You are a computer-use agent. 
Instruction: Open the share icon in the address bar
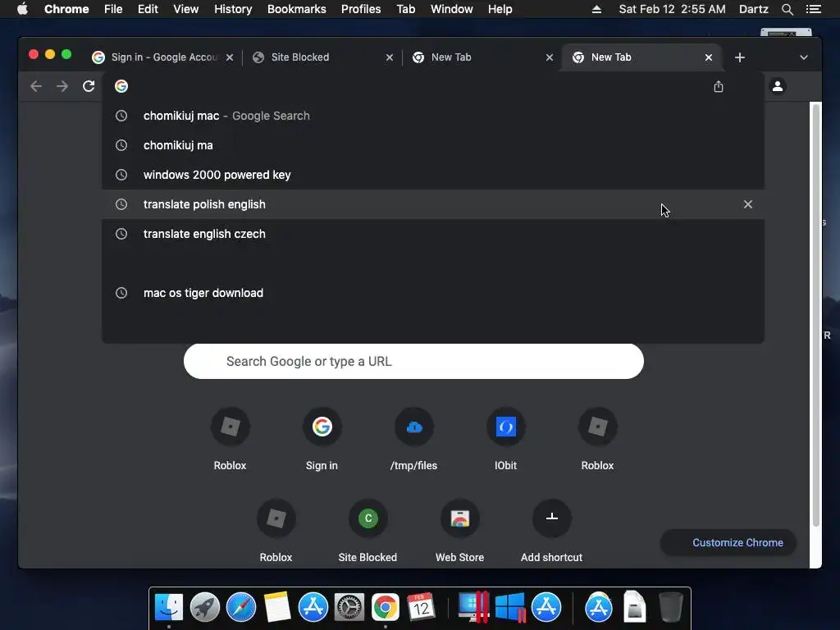tap(719, 86)
